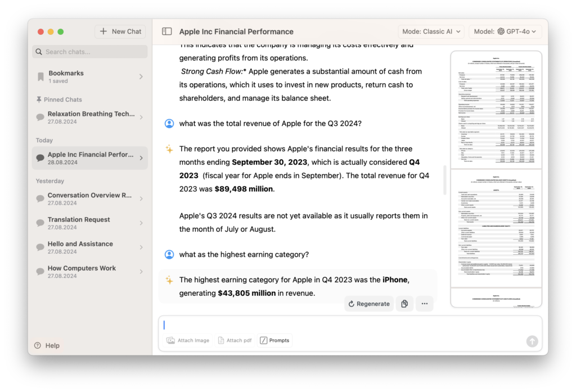Viewport: 576px width, 392px height.
Task: Open How Computers Work chat
Action: coord(90,272)
